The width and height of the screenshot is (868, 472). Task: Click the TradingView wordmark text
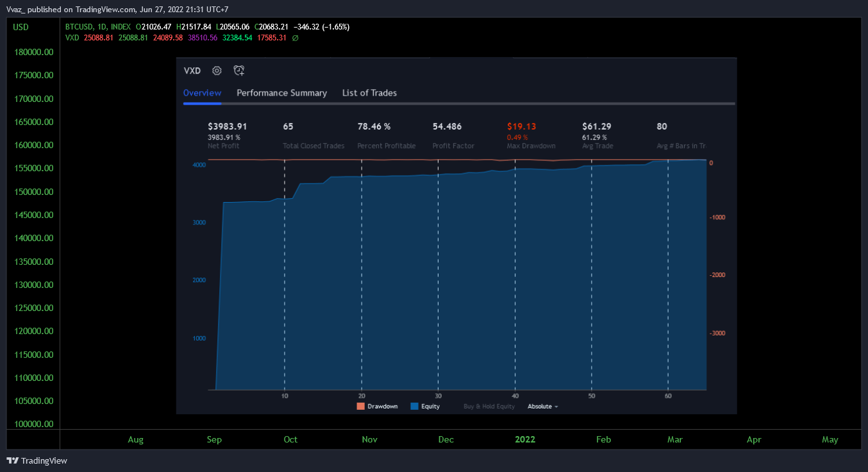44,460
